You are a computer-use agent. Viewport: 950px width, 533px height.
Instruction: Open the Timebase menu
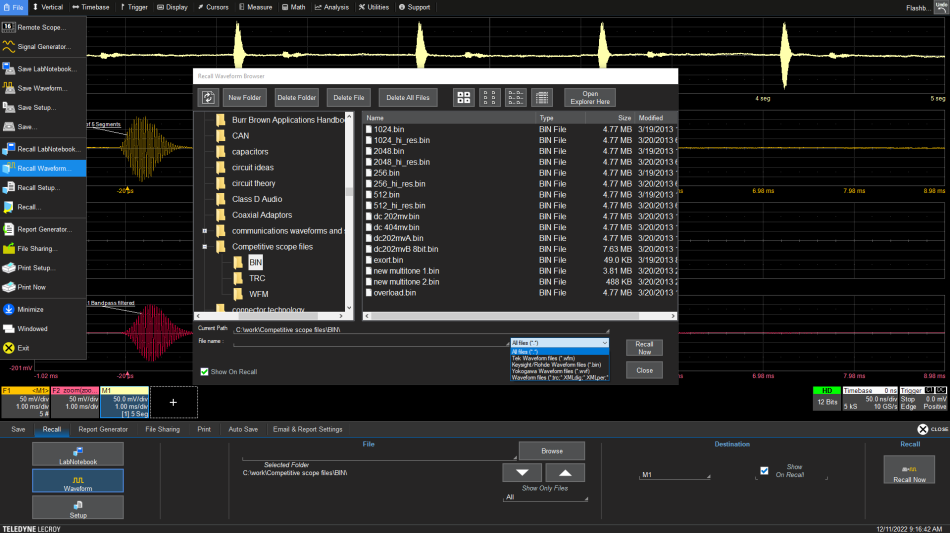91,7
